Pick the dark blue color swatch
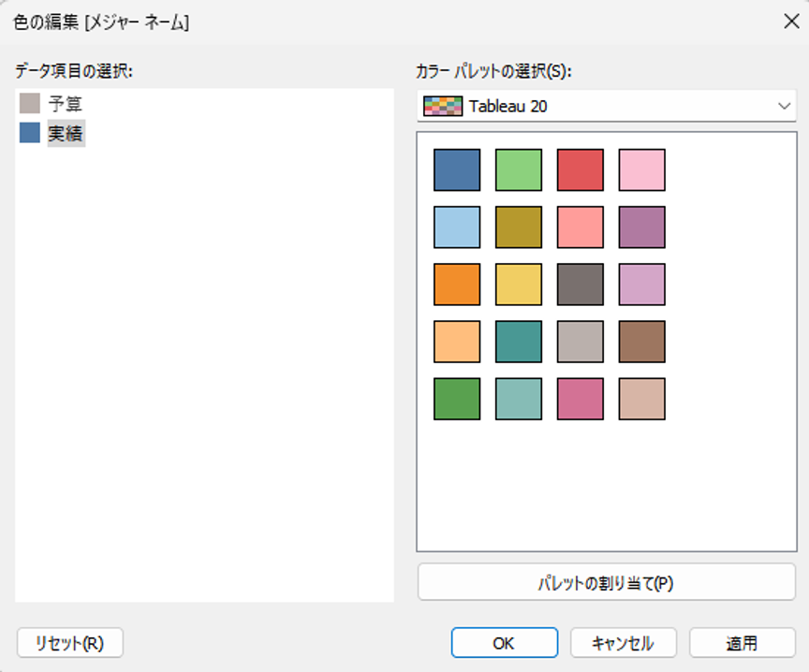The image size is (809, 672). [457, 169]
